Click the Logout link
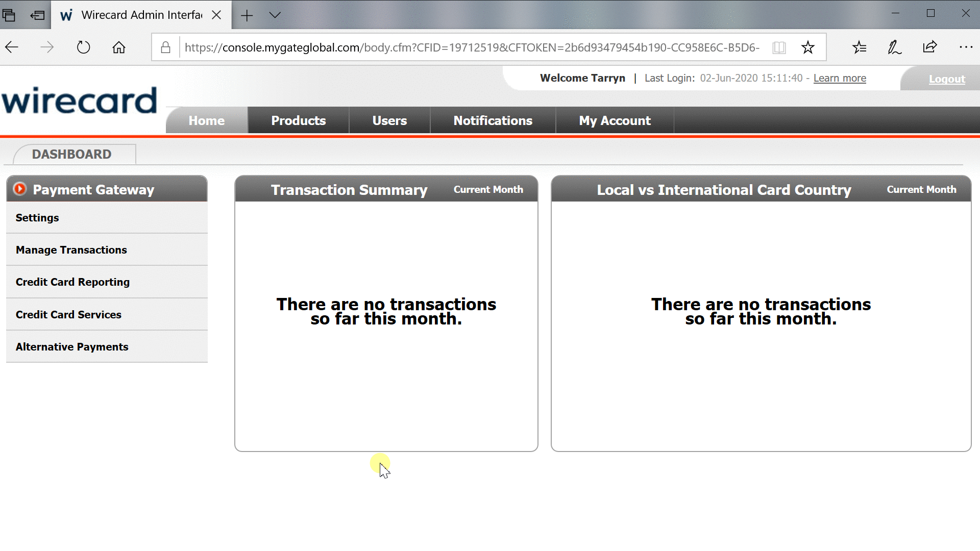 [946, 79]
